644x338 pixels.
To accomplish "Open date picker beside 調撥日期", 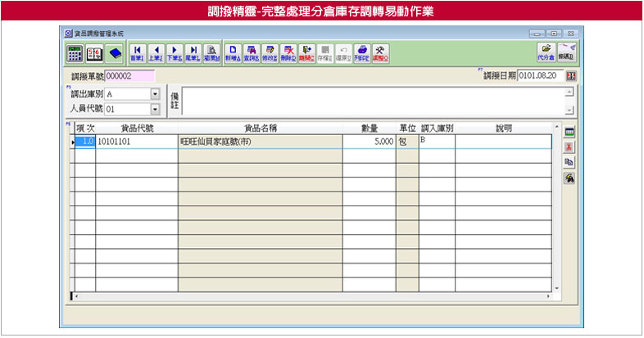I will 571,76.
